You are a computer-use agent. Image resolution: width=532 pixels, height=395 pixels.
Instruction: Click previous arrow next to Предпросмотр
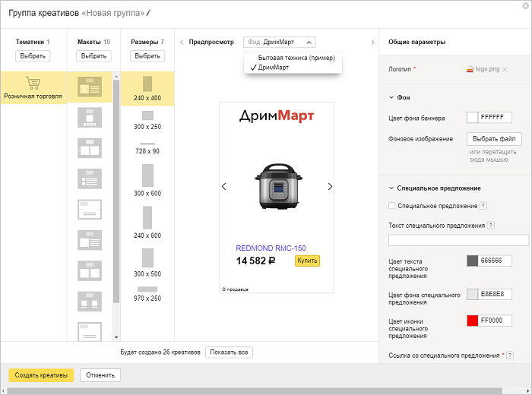coord(182,42)
